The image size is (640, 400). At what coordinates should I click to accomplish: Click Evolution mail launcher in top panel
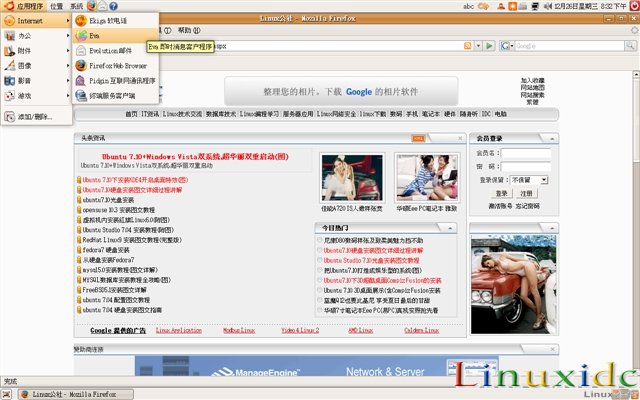coord(103,6)
